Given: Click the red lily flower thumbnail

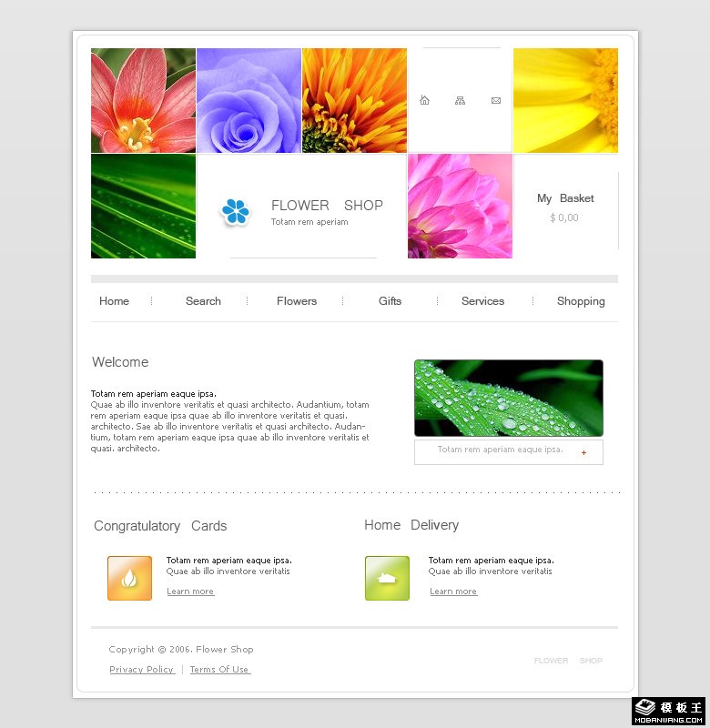Looking at the screenshot, I should (144, 100).
